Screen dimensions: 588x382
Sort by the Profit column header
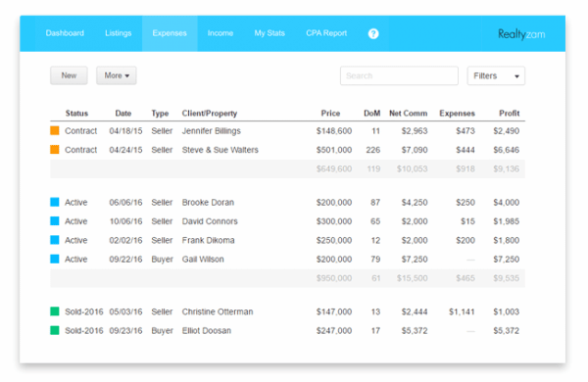[x=509, y=114]
